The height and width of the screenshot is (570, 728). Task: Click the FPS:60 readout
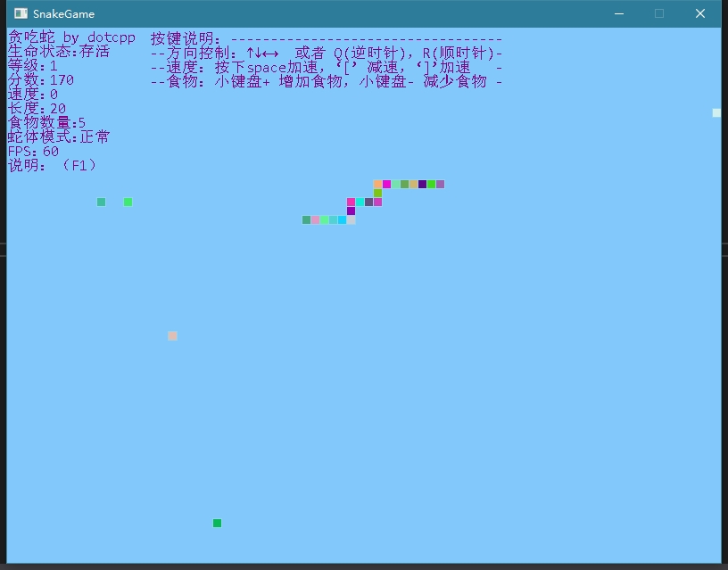click(33, 152)
